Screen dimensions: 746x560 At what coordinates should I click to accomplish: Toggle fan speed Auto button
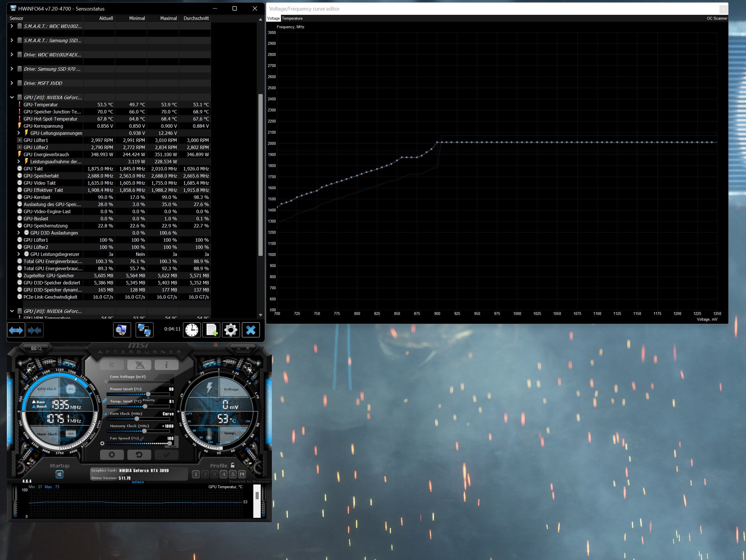click(173, 446)
